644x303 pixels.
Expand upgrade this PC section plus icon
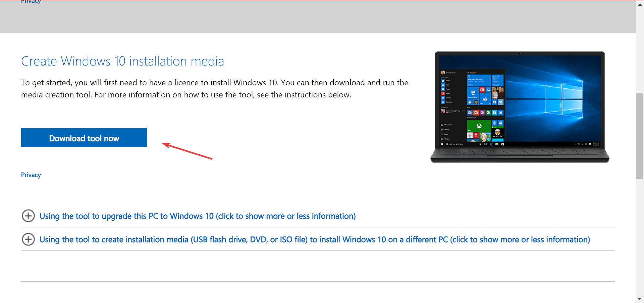click(x=28, y=216)
